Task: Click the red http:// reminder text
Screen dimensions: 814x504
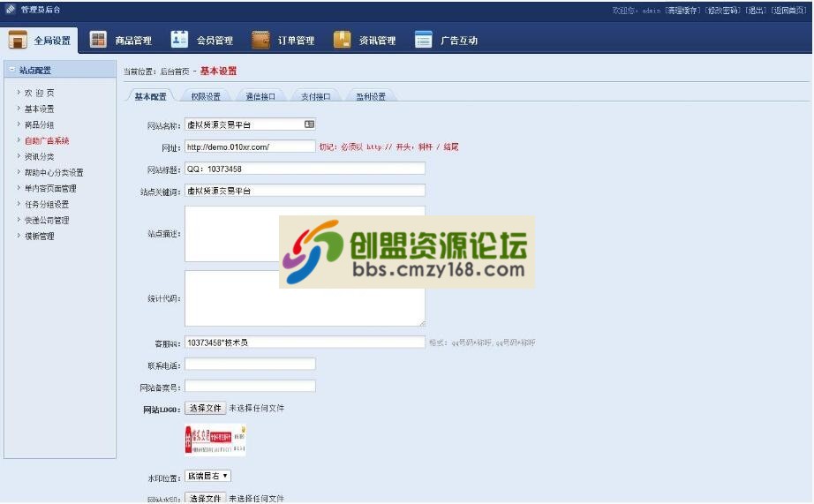Action: click(388, 147)
